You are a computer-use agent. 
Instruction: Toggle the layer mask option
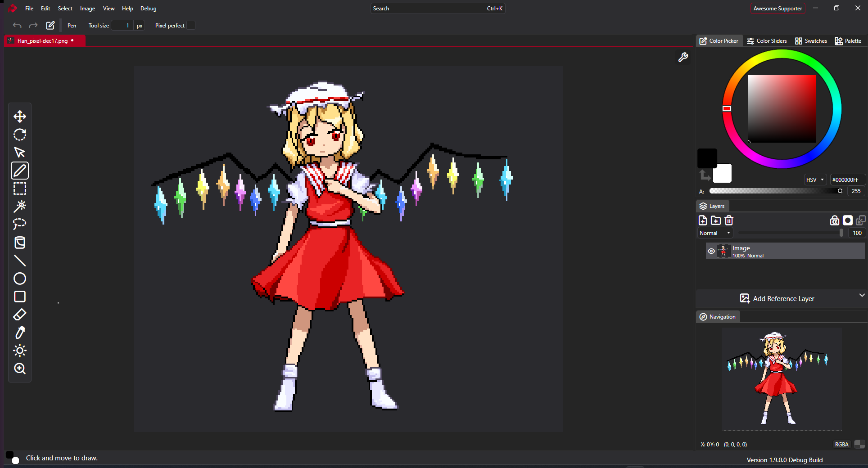coord(848,220)
